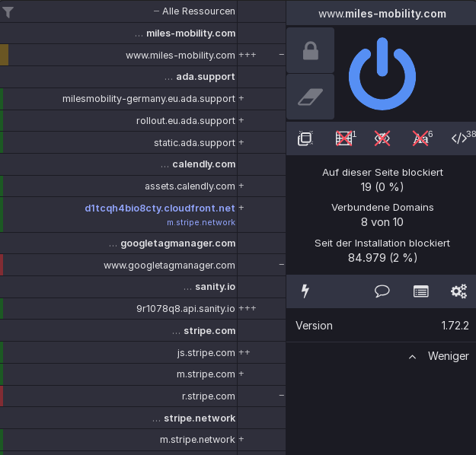
Task: Click the red bar beside www.googletagmanager.com
Action: click(x=2, y=265)
